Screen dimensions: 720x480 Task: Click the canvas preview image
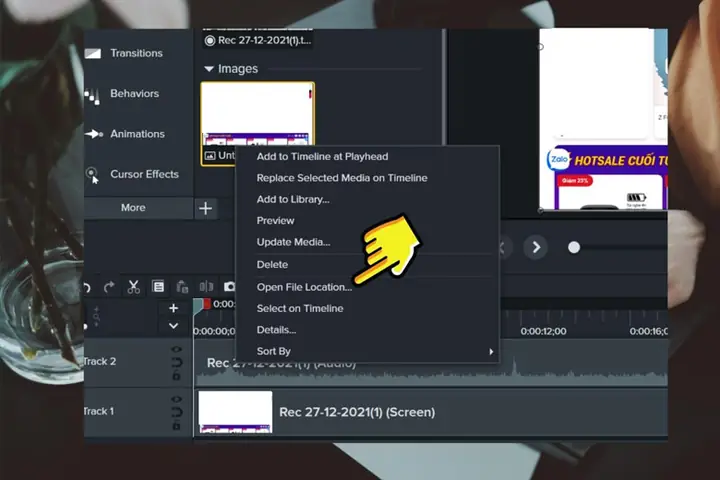click(x=603, y=119)
